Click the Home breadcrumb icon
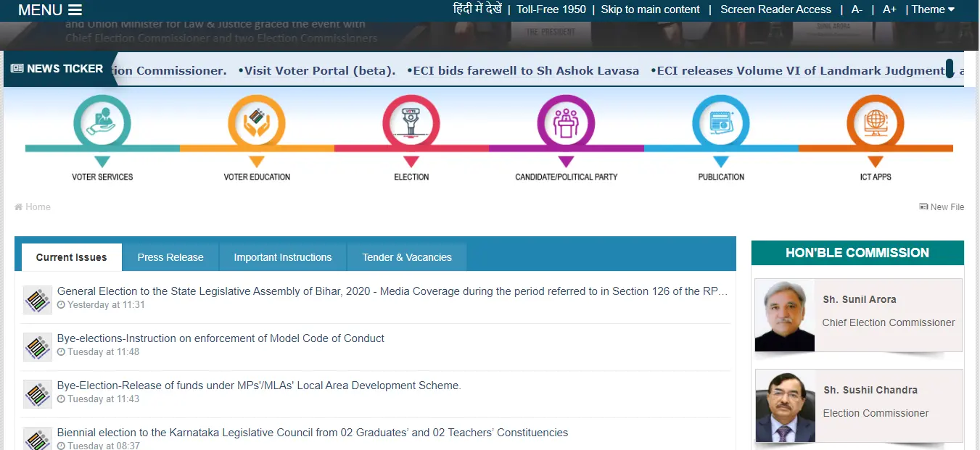The width and height of the screenshot is (980, 450). [18, 207]
